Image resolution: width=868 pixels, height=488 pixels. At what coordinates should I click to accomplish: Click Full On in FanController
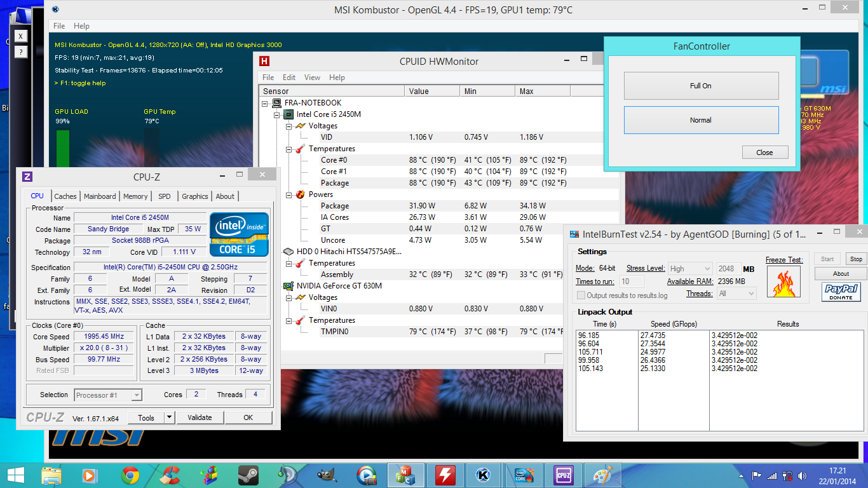701,86
